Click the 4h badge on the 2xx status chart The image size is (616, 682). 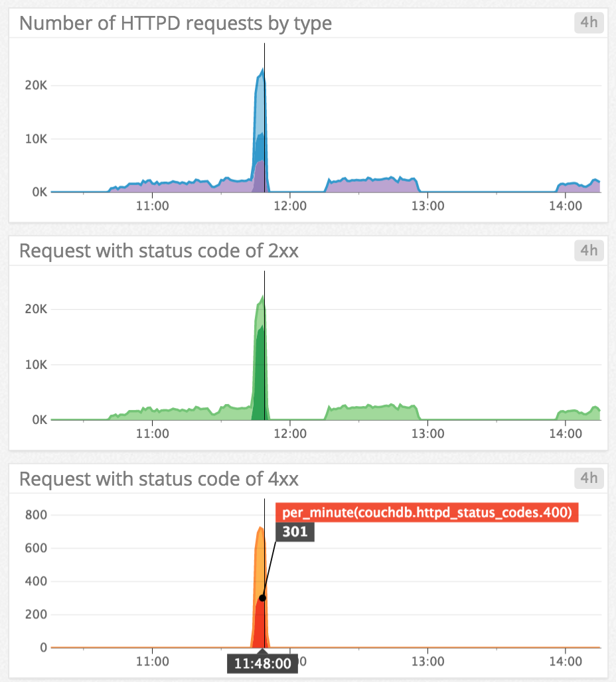[x=588, y=250]
